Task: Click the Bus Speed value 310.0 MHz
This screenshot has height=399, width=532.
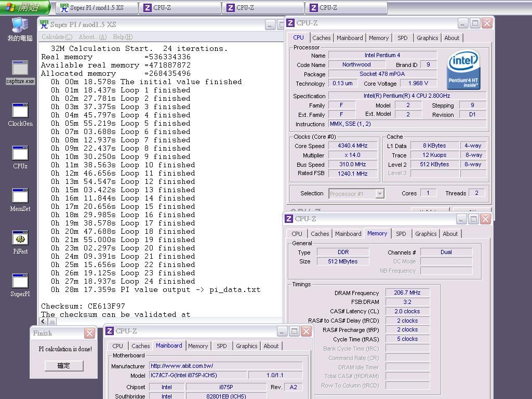Action: [x=353, y=164]
